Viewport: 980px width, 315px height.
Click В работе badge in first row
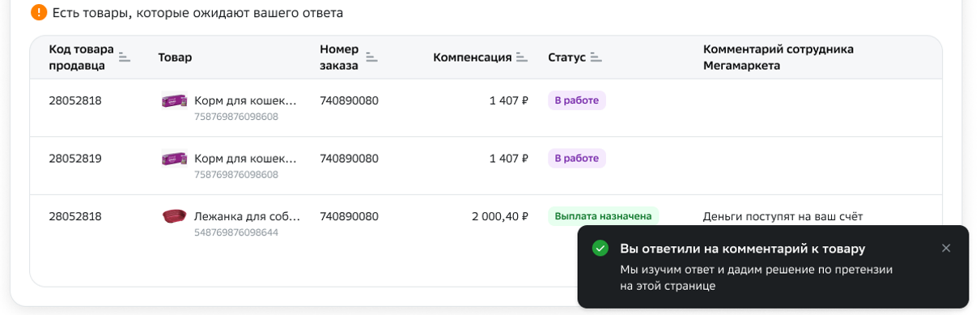click(577, 100)
